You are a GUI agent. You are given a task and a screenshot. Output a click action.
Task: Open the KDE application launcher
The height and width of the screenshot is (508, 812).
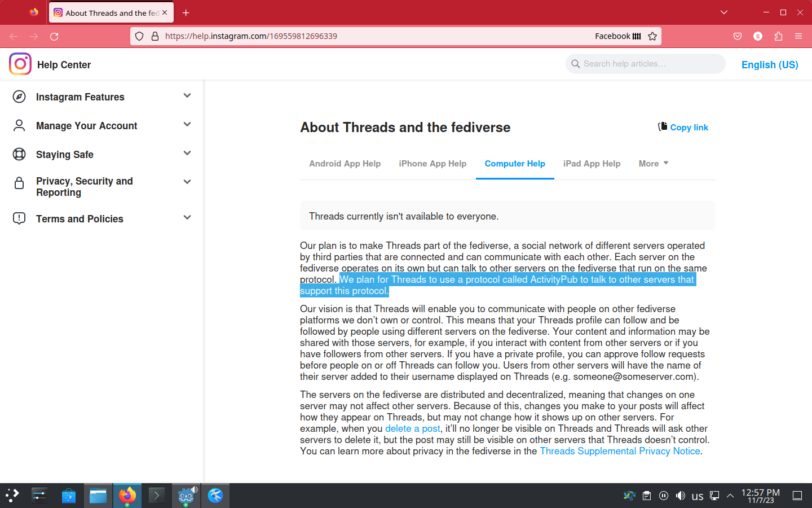pos(12,496)
